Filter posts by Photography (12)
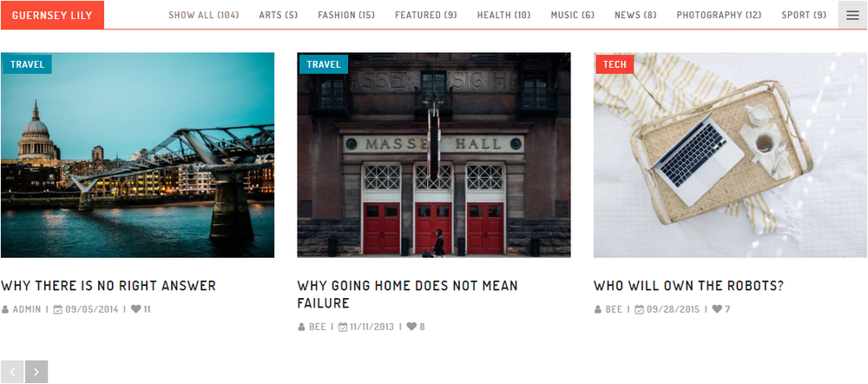This screenshot has width=868, height=384. [x=719, y=15]
